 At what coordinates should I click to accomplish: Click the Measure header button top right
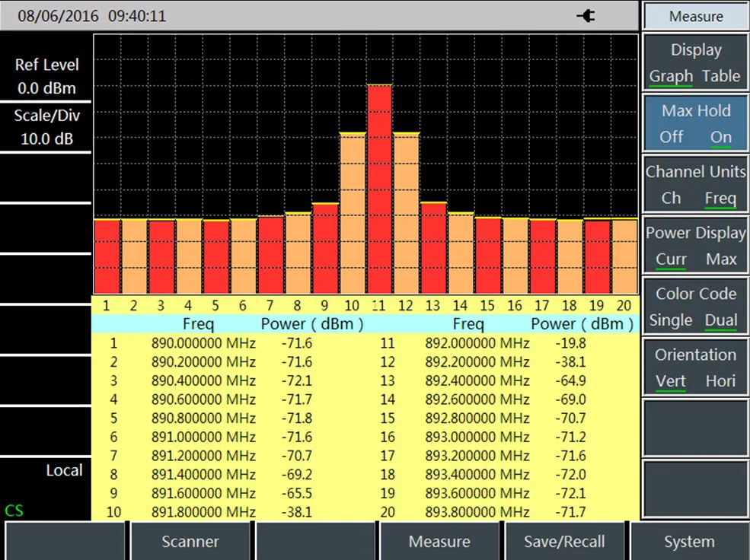tap(694, 16)
